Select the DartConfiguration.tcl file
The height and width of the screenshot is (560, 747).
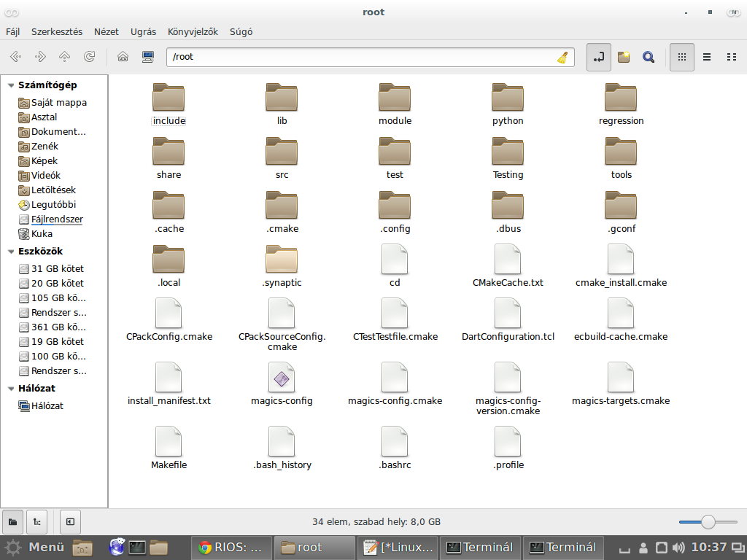click(508, 319)
